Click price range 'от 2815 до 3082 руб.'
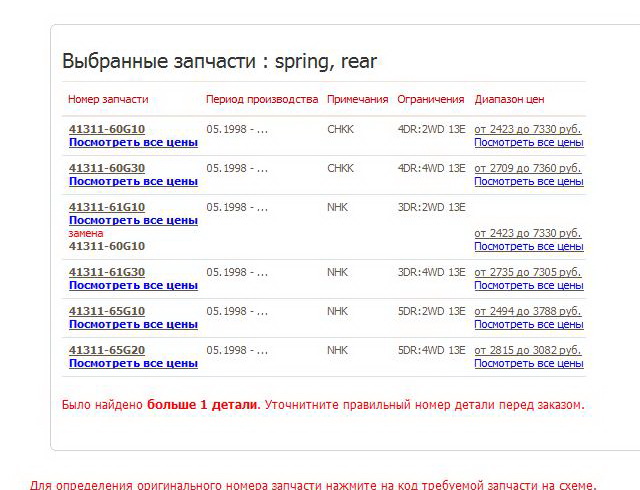Screen dimensions: 640x490 pyautogui.click(x=527, y=350)
